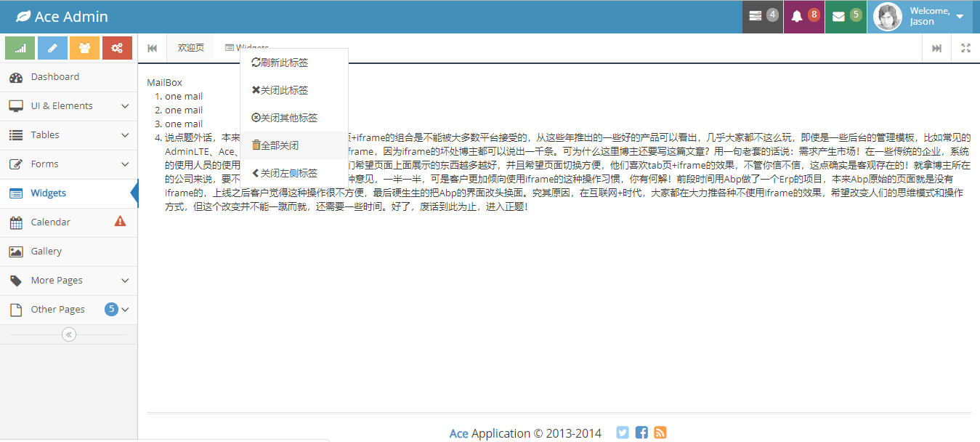Click the Calendar grid icon
Viewport: 980px width, 442px height.
click(x=16, y=222)
